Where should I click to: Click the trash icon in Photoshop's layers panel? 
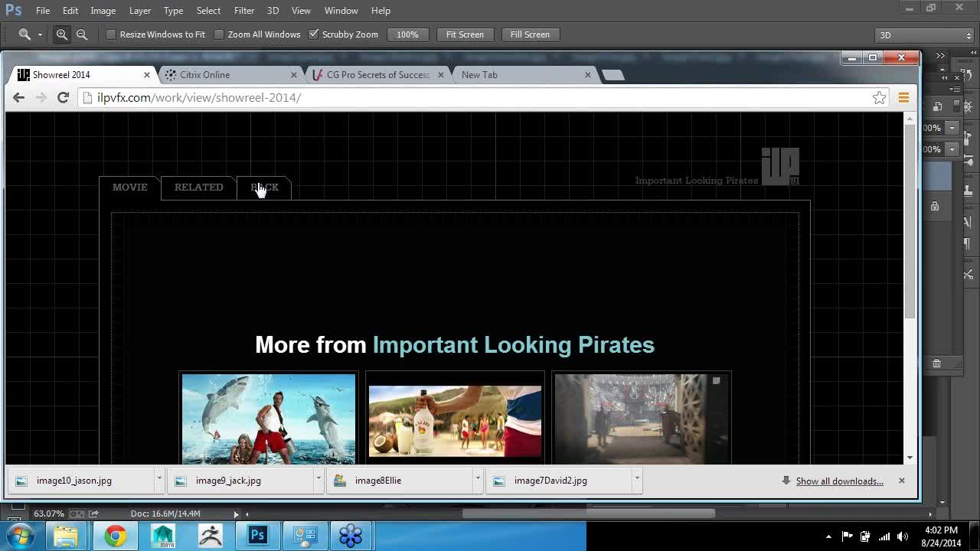click(936, 364)
